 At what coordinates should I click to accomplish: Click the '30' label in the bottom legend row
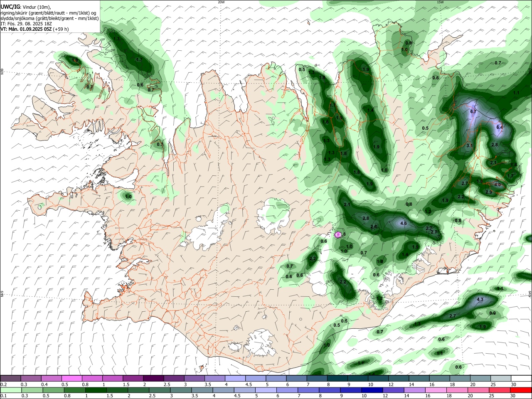tap(512, 396)
